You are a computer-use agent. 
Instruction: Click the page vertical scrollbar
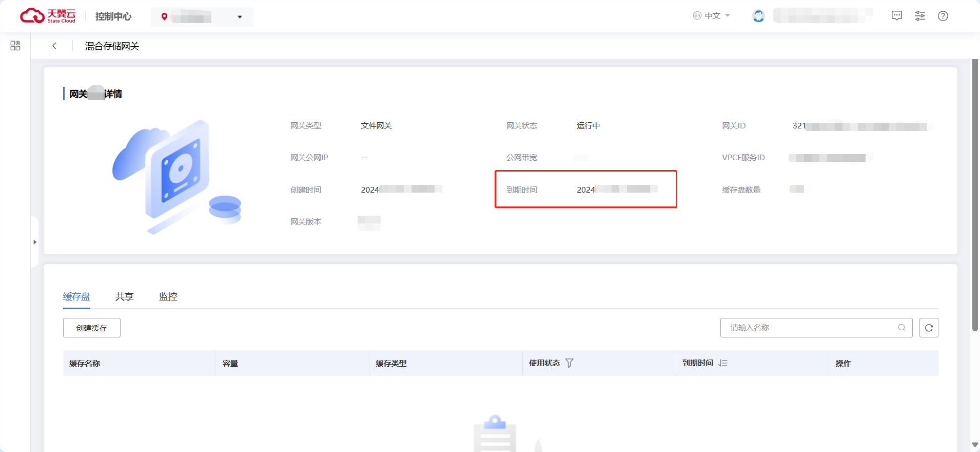coord(975,195)
